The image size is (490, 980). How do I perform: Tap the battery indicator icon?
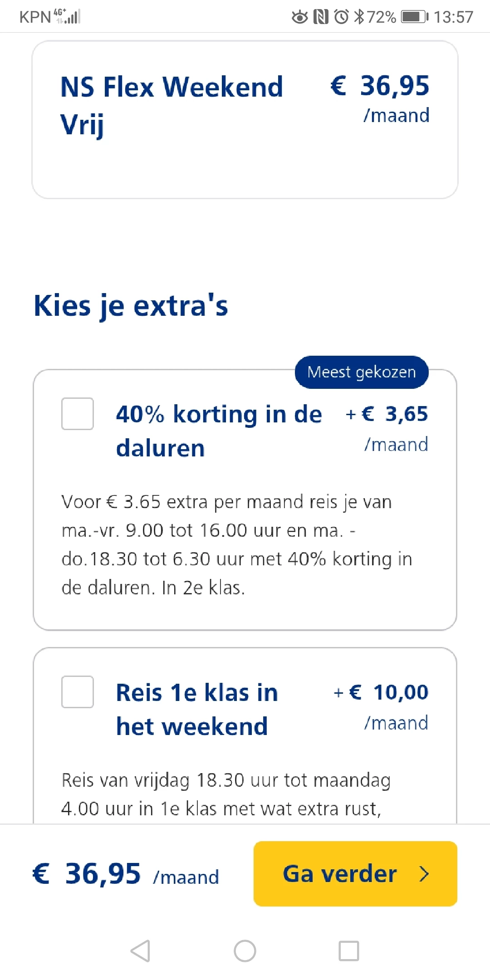click(x=414, y=17)
